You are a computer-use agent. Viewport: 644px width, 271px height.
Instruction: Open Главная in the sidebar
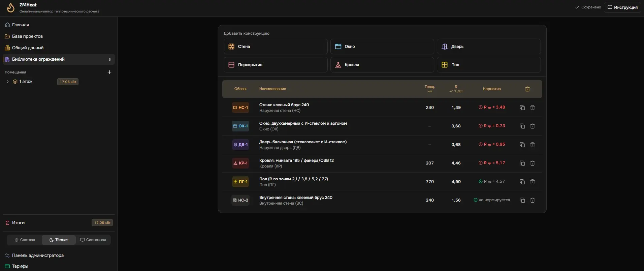(59, 25)
